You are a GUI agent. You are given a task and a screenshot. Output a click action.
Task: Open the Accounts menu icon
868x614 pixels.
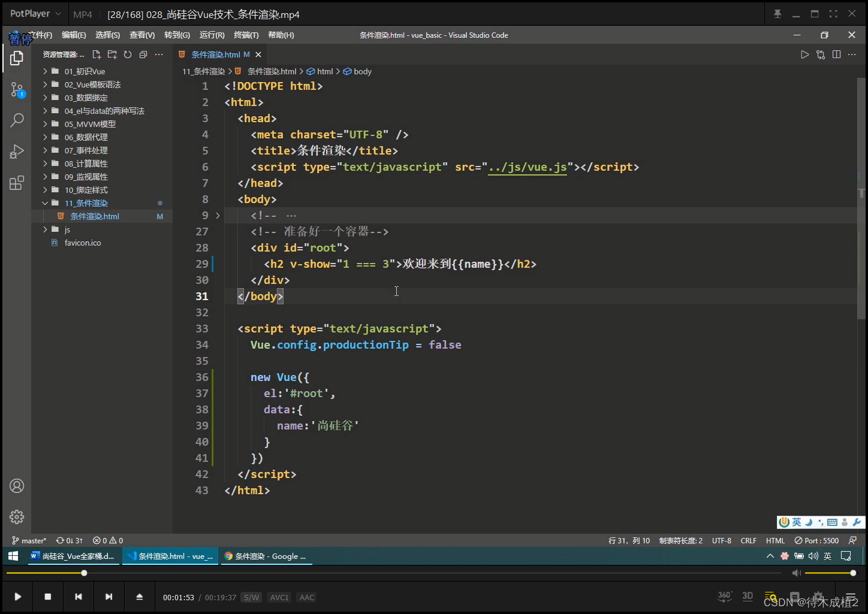(17, 486)
